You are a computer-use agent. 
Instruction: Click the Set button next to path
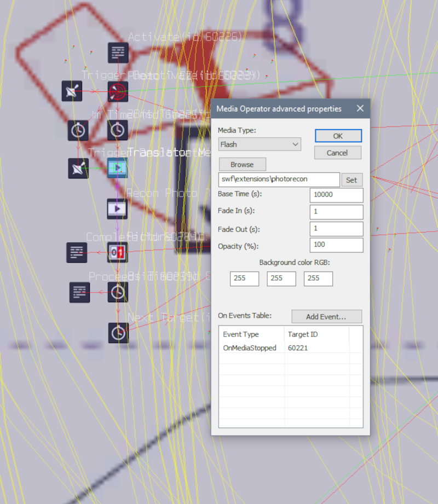[x=352, y=180]
